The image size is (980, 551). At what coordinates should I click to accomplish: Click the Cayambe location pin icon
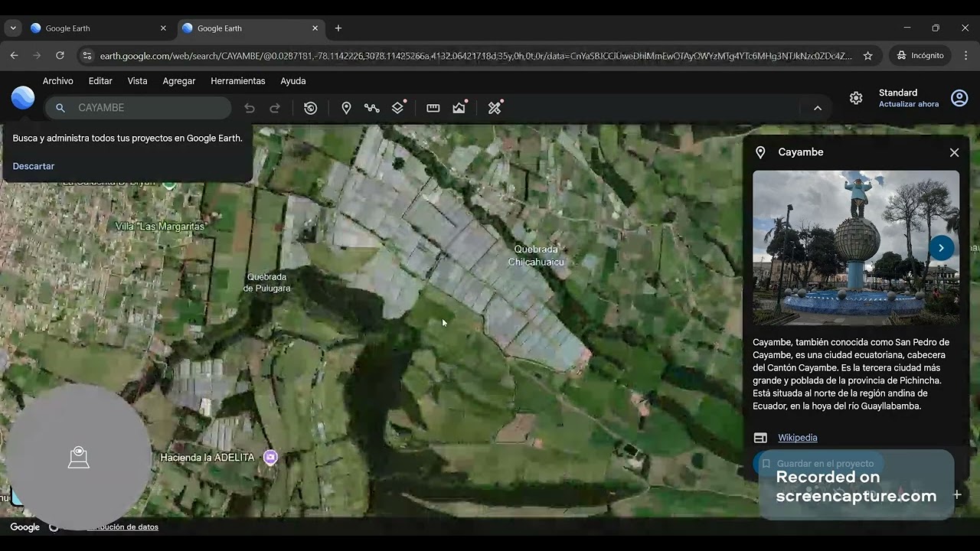pos(760,152)
